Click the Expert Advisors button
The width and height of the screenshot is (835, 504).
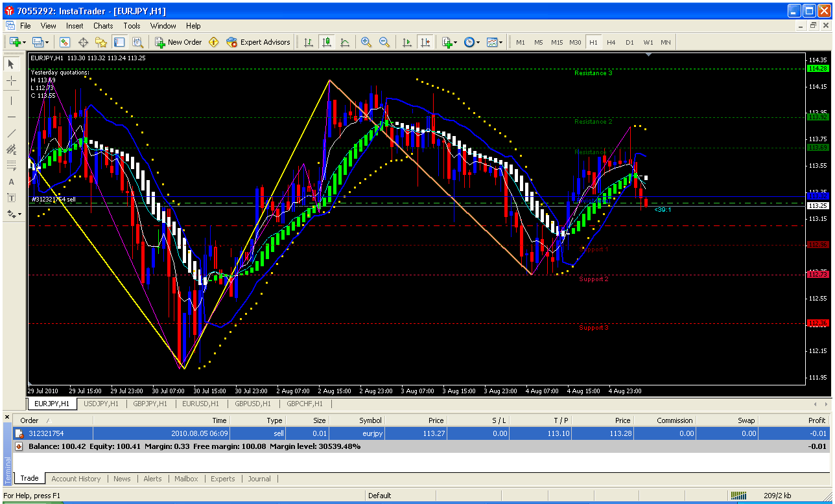point(258,42)
